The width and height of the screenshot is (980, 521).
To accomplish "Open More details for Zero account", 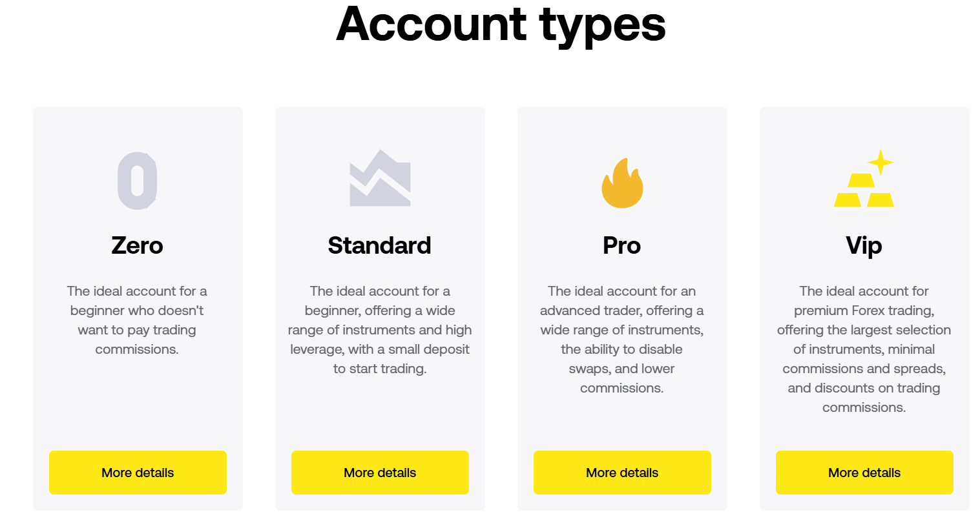I will [x=138, y=473].
